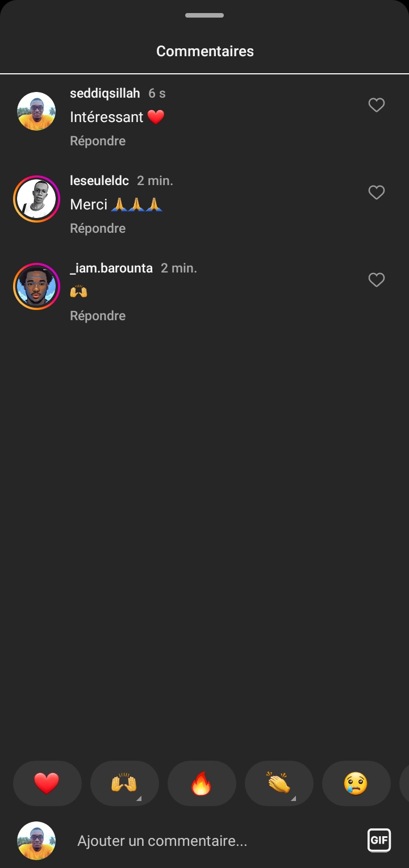Like _iam.barounta's comment with the heart

coord(377,280)
